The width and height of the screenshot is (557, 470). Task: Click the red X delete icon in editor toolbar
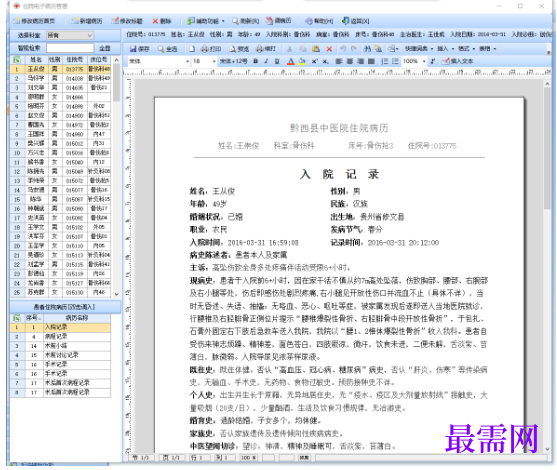pos(329,49)
